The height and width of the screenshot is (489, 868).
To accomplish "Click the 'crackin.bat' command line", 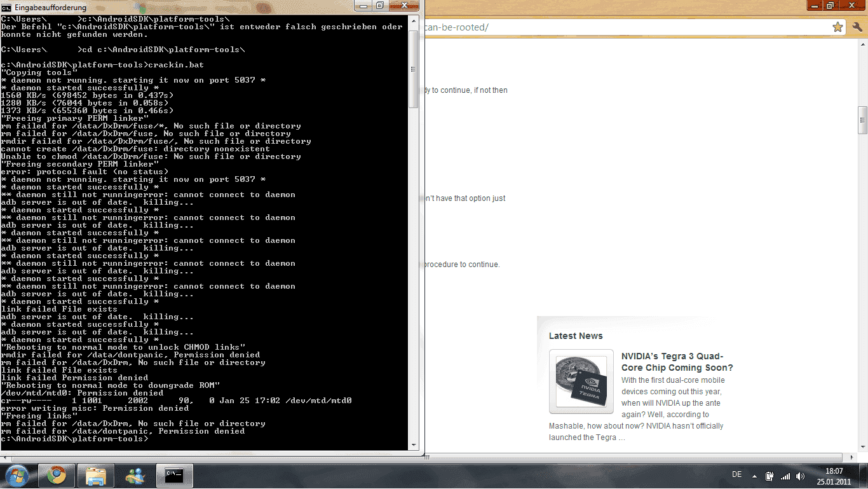I will click(x=102, y=65).
